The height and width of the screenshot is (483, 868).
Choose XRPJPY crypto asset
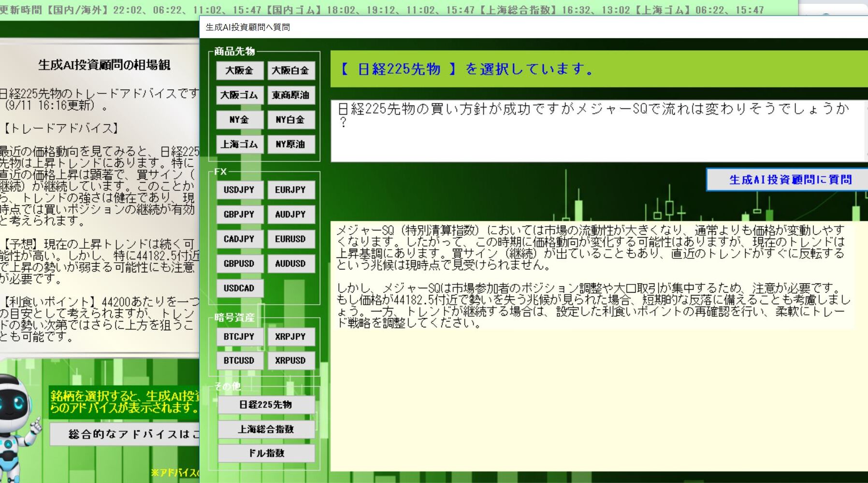click(291, 337)
